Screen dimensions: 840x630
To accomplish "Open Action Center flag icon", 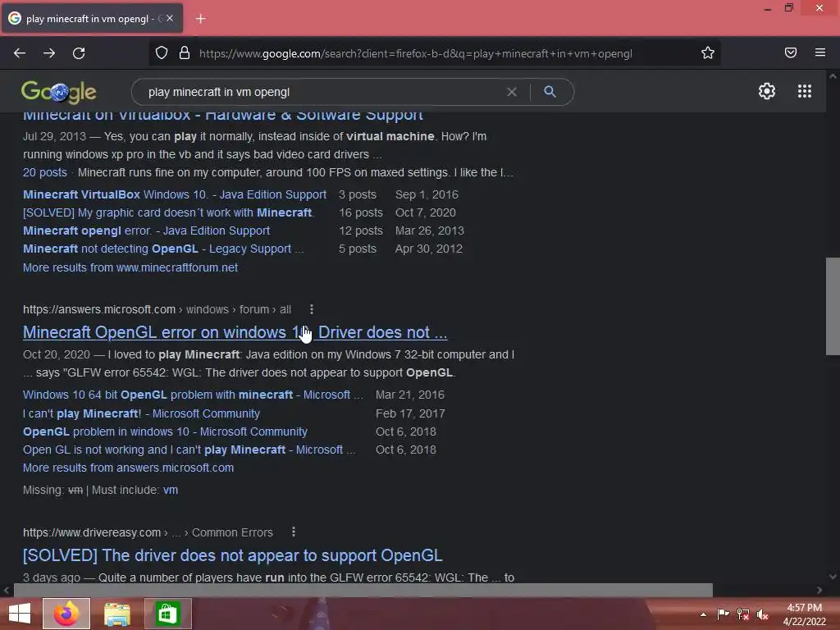I will 723,614.
